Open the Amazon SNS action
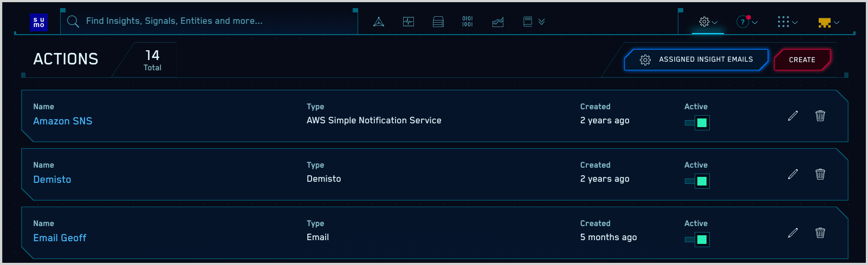The image size is (868, 265). 63,121
